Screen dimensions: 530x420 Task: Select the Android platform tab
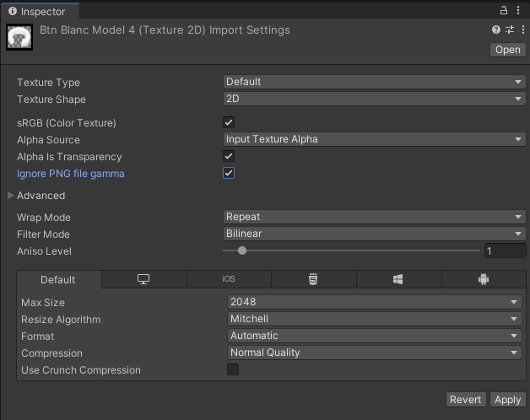483,279
